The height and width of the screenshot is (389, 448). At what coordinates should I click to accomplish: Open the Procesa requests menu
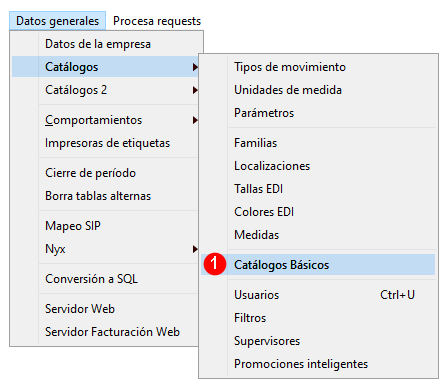pos(157,21)
